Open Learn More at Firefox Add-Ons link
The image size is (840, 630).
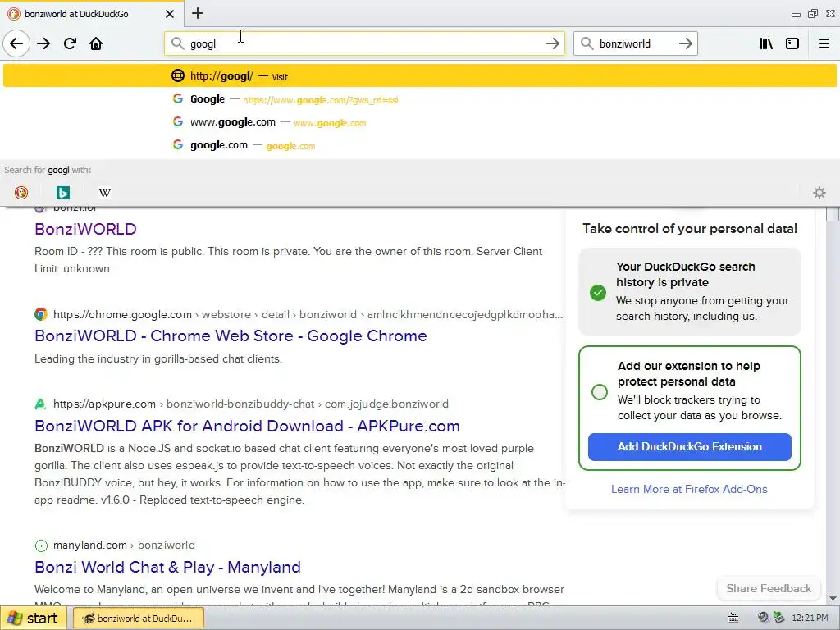tap(689, 489)
